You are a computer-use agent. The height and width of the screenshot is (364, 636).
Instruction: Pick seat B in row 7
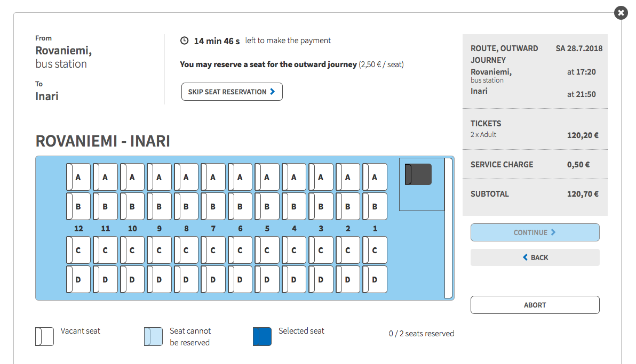tap(213, 206)
